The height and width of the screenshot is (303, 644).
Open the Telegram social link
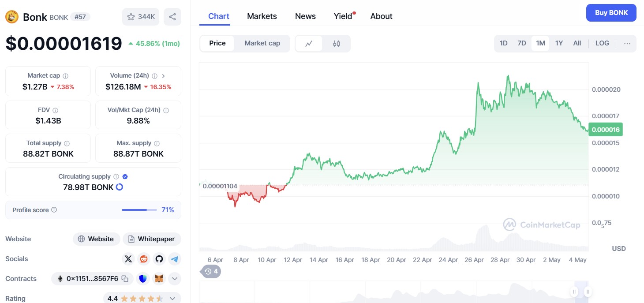[x=175, y=259]
